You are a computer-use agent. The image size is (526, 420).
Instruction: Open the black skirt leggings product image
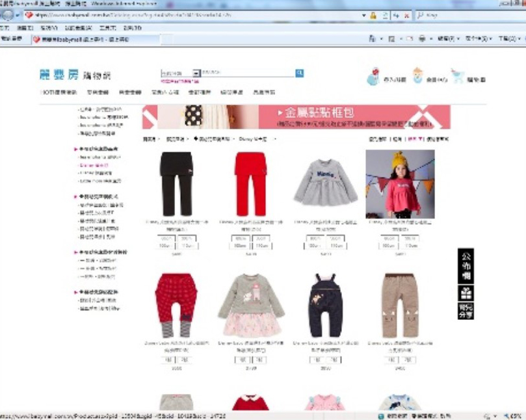pos(176,184)
